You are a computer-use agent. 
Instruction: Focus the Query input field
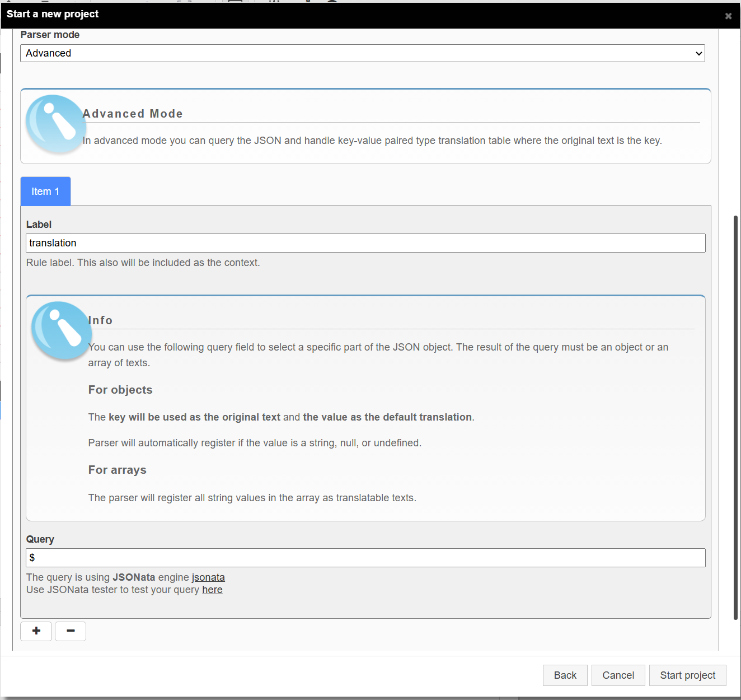pyautogui.click(x=365, y=558)
